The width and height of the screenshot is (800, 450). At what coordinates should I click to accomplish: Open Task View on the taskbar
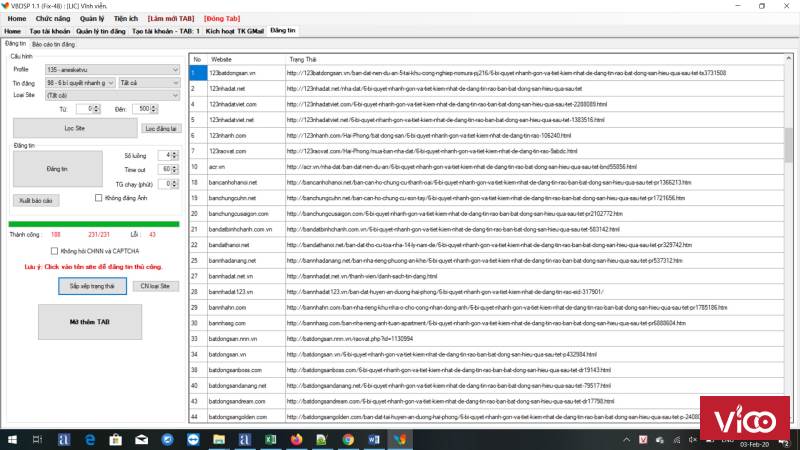[37, 439]
